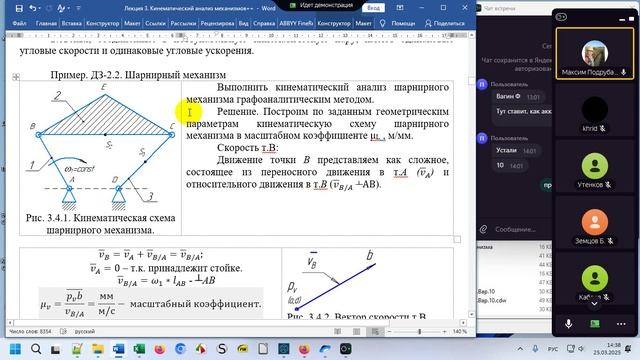Toggle the view switch at meeting panel top
640x360 pixels.
point(561,17)
